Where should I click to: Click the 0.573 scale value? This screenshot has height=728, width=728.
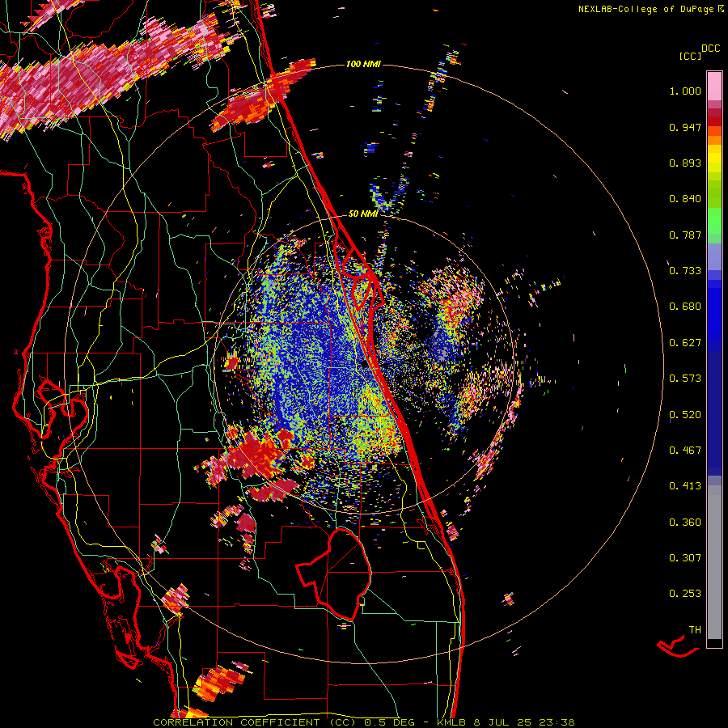[x=685, y=379]
